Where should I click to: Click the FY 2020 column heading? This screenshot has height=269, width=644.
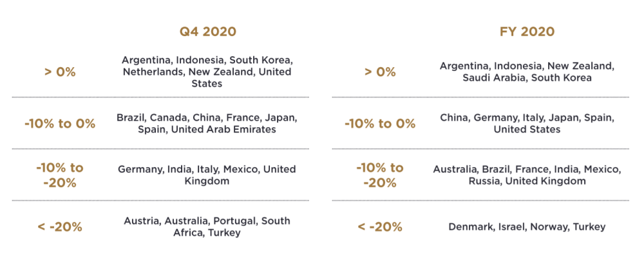click(x=527, y=31)
